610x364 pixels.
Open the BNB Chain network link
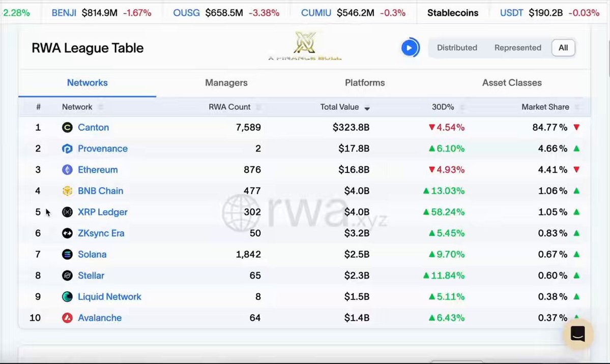click(x=100, y=191)
